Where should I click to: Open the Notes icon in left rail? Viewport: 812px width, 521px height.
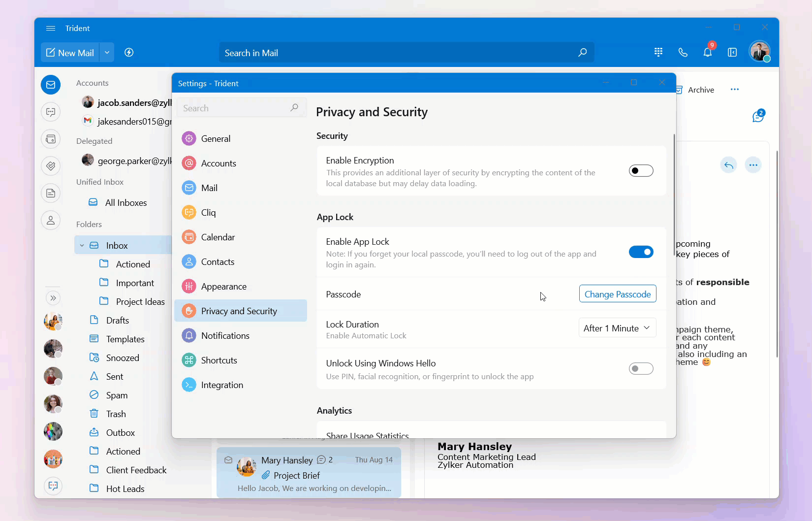click(x=51, y=193)
